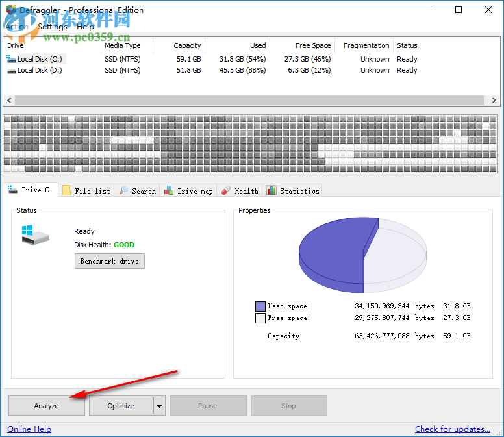
Task: Click the Used space color swatch
Action: pos(260,306)
